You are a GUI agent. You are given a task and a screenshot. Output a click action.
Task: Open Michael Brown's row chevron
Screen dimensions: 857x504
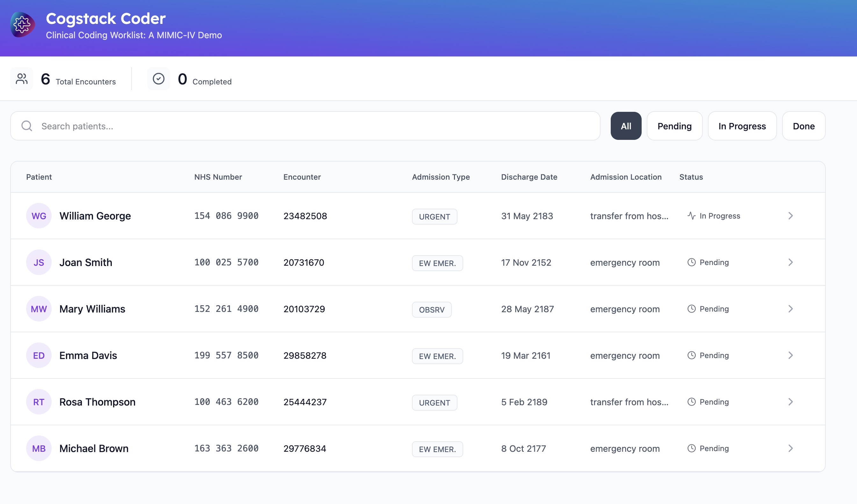coord(791,448)
